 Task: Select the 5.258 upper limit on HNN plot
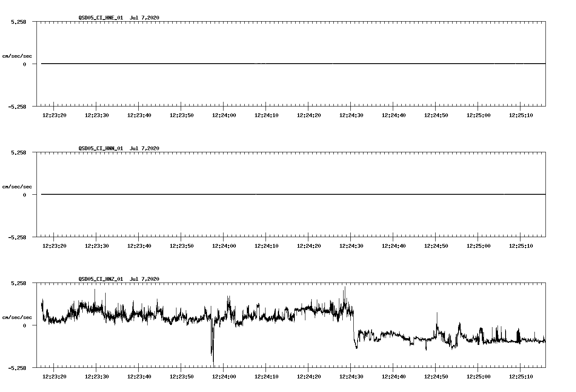(x=19, y=153)
